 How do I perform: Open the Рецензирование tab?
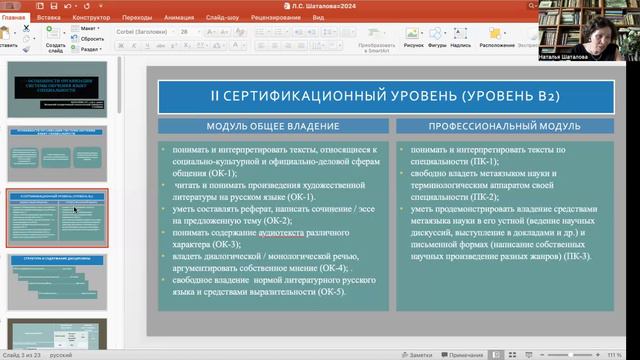coord(276,18)
